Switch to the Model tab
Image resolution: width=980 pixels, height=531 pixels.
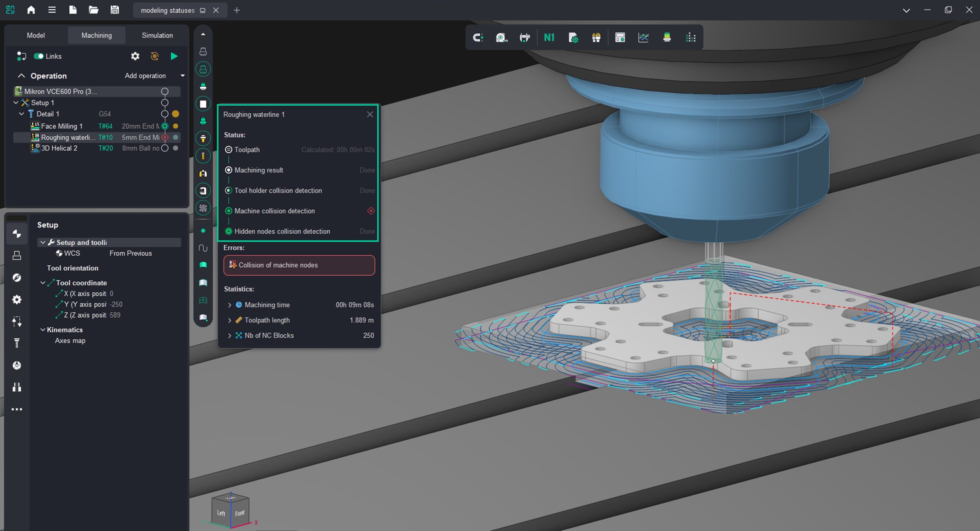pyautogui.click(x=36, y=35)
